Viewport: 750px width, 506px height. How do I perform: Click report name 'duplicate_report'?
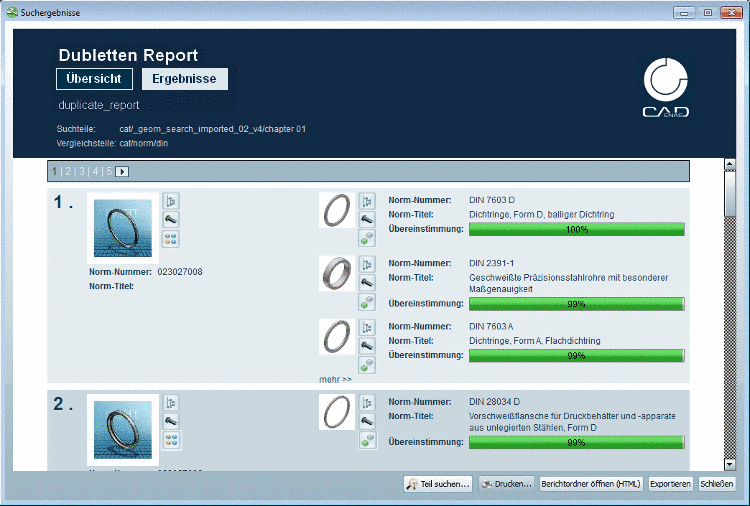pos(99,105)
